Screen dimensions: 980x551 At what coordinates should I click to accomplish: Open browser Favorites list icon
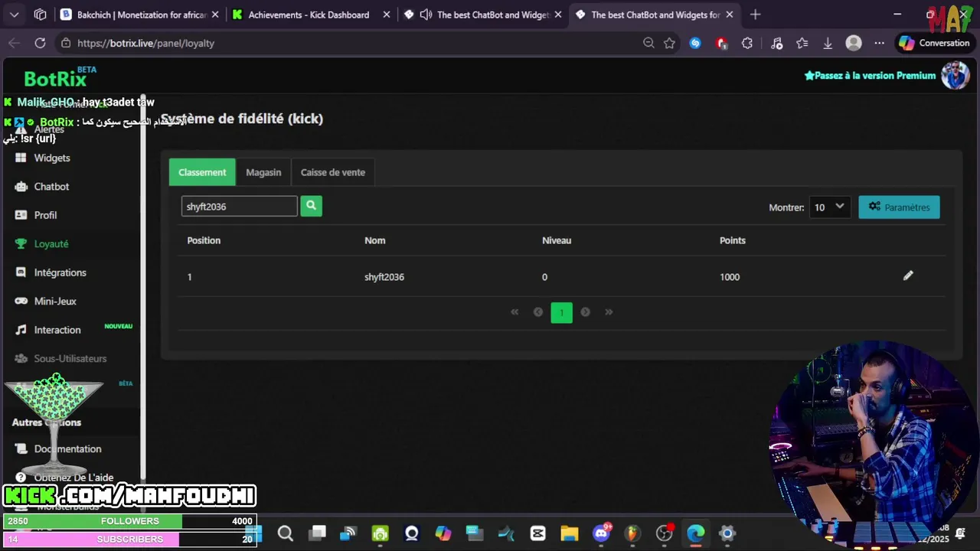pos(802,44)
